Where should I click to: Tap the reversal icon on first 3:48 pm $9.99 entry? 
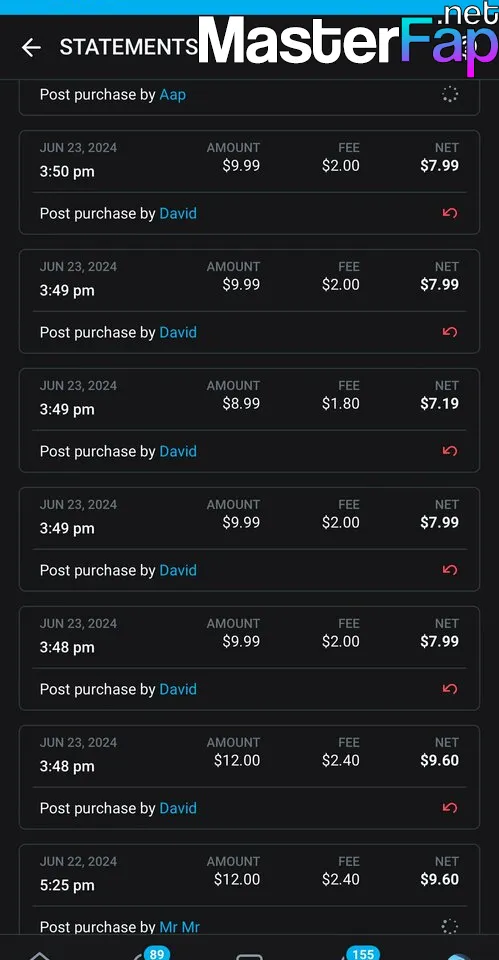coord(449,689)
